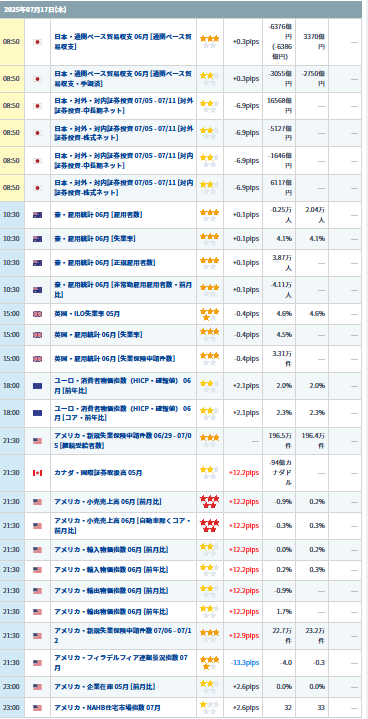The image size is (368, 719).
Task: Click the red +12.9pips value
Action: click(x=244, y=636)
